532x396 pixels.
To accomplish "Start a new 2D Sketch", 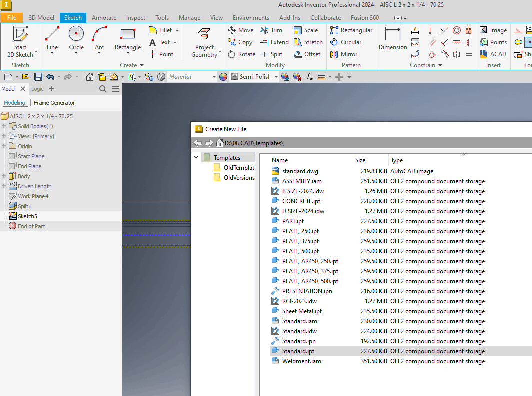I will click(x=20, y=42).
